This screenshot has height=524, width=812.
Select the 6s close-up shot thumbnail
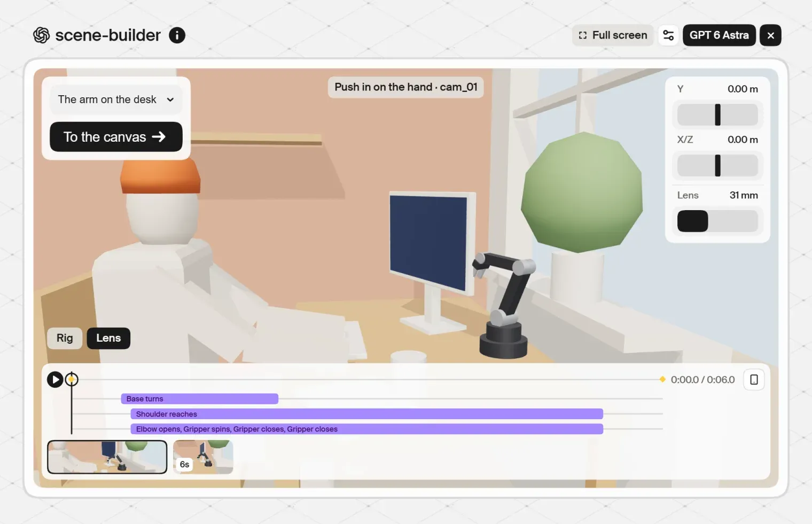(x=203, y=457)
